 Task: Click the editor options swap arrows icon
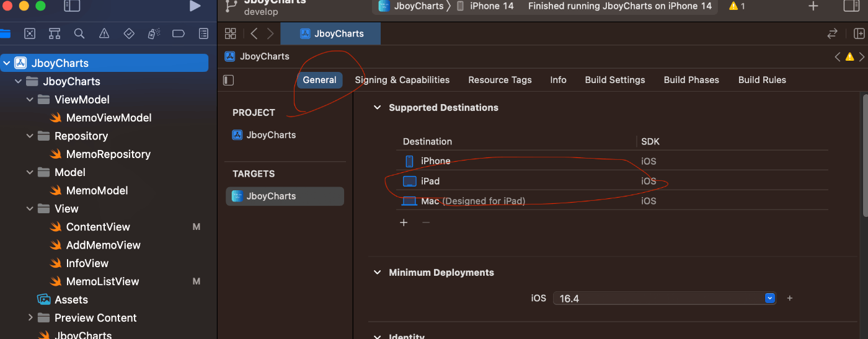833,34
